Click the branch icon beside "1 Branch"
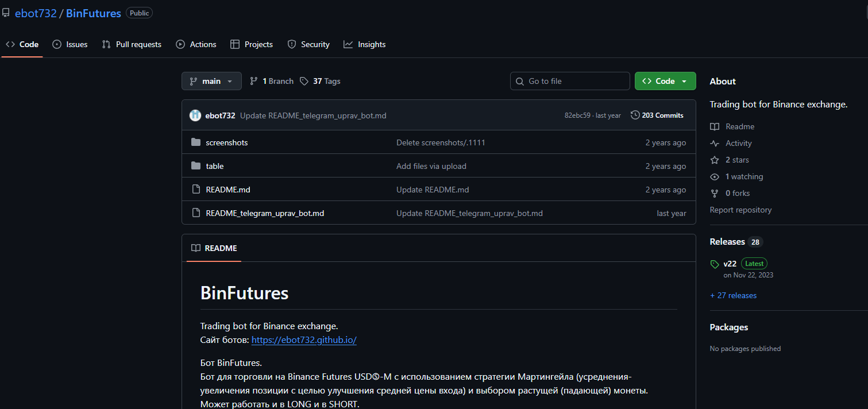Screen dimensions: 868x409 click(253, 80)
